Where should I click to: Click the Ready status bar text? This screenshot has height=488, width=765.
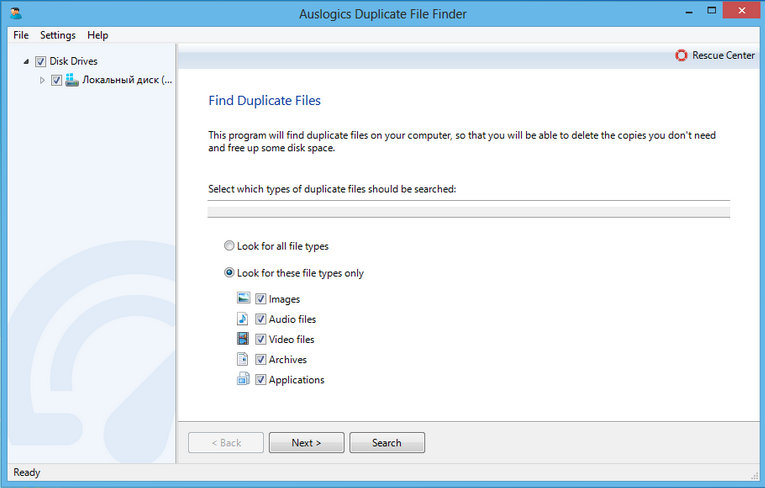pos(27,472)
